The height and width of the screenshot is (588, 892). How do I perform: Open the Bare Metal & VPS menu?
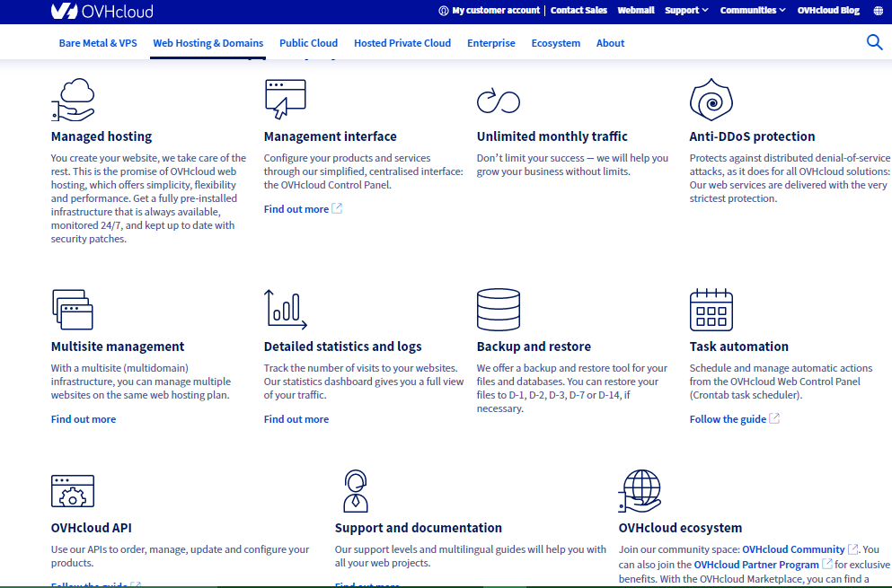[98, 43]
